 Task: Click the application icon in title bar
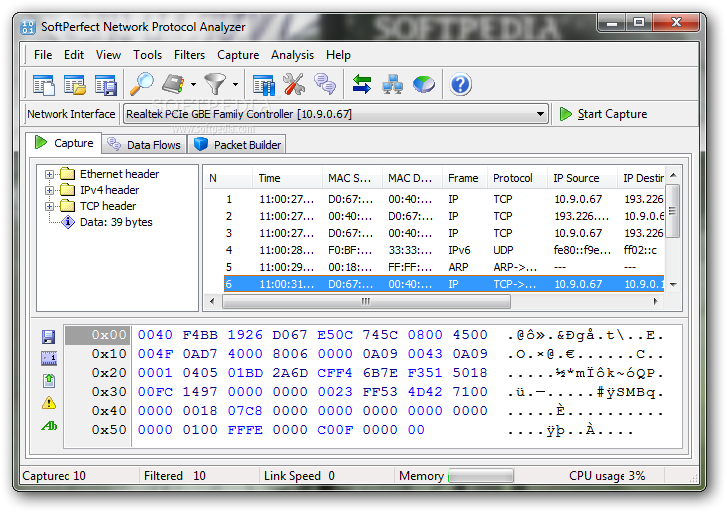[28, 27]
